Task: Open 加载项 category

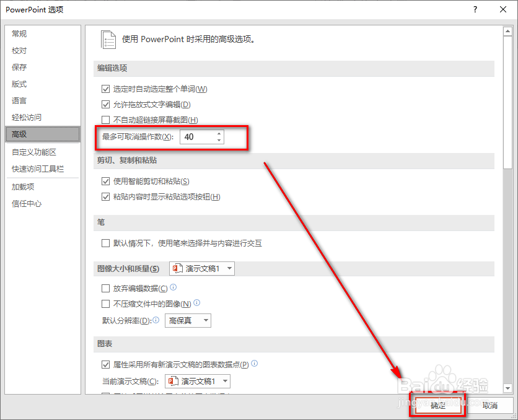Action: (x=43, y=187)
